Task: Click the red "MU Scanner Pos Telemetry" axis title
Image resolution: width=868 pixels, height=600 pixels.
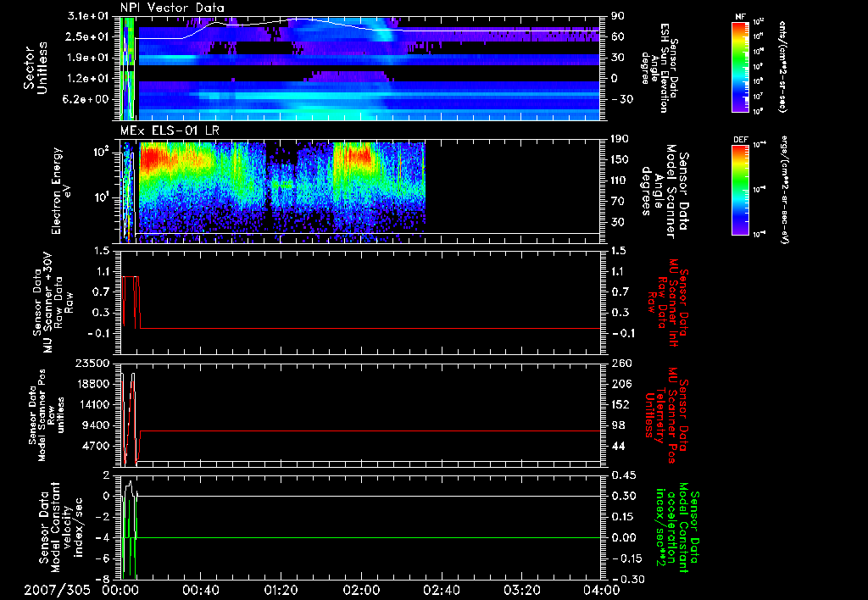Action: (x=667, y=415)
